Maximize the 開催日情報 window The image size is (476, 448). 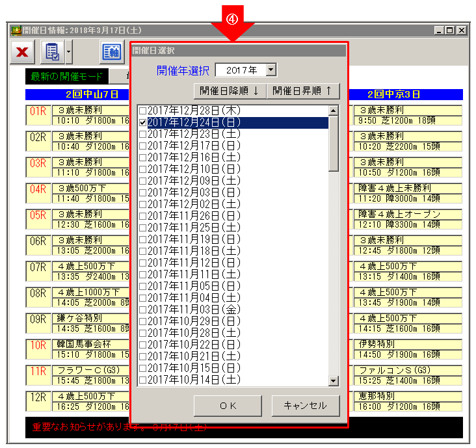pos(449,31)
